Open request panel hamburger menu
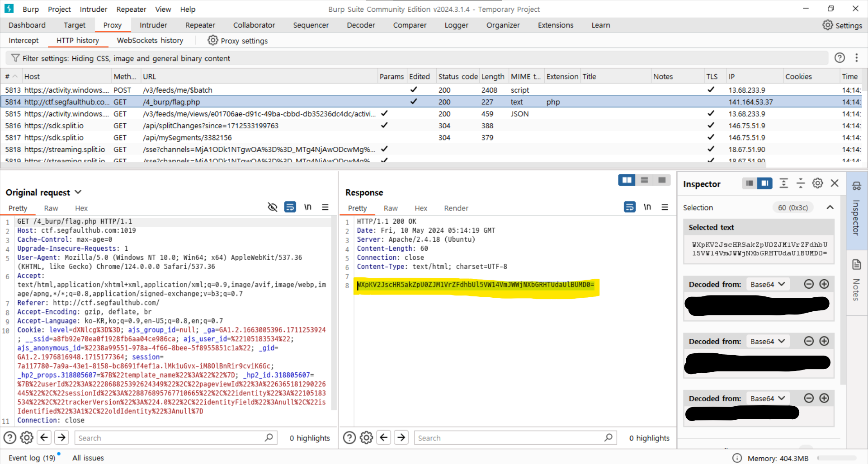The image size is (868, 464). (325, 207)
